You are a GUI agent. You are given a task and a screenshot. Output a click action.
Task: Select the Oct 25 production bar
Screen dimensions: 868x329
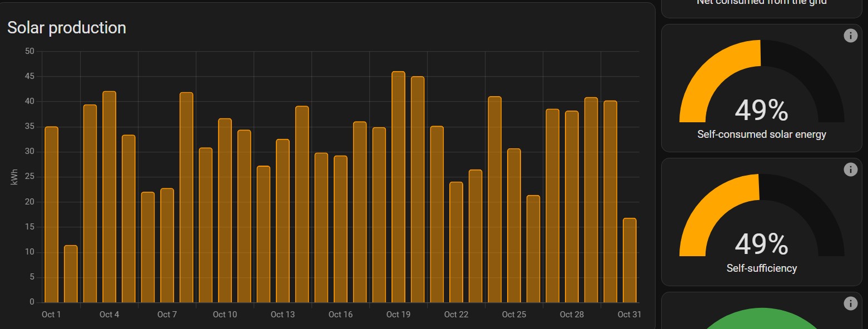514,226
